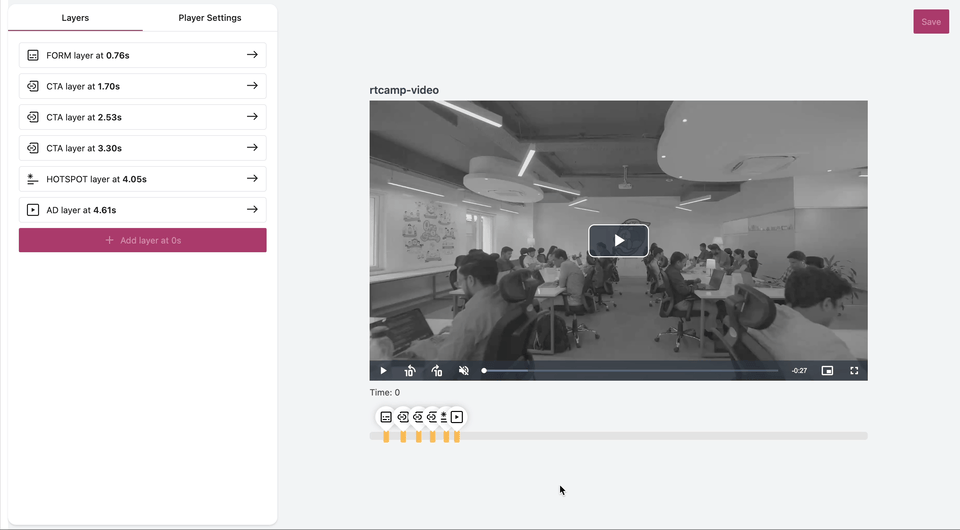Select FORM layer marker on timeline
Viewport: 960px width, 530px height.
point(386,417)
